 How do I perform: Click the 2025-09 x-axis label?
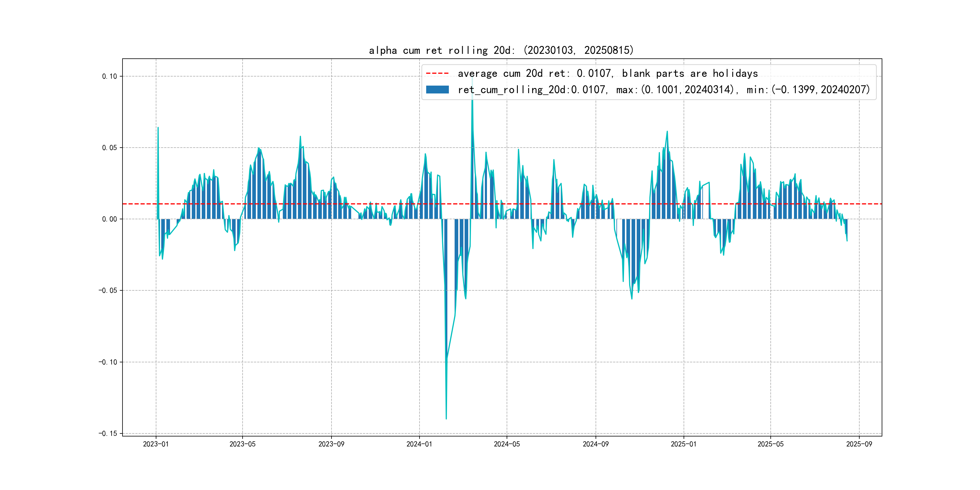pos(859,444)
